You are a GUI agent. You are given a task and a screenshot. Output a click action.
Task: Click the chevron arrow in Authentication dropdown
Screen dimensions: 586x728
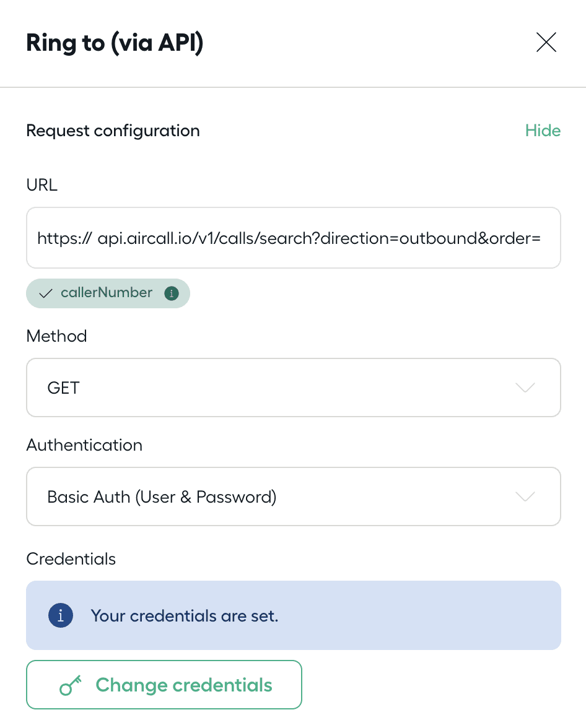pyautogui.click(x=525, y=496)
